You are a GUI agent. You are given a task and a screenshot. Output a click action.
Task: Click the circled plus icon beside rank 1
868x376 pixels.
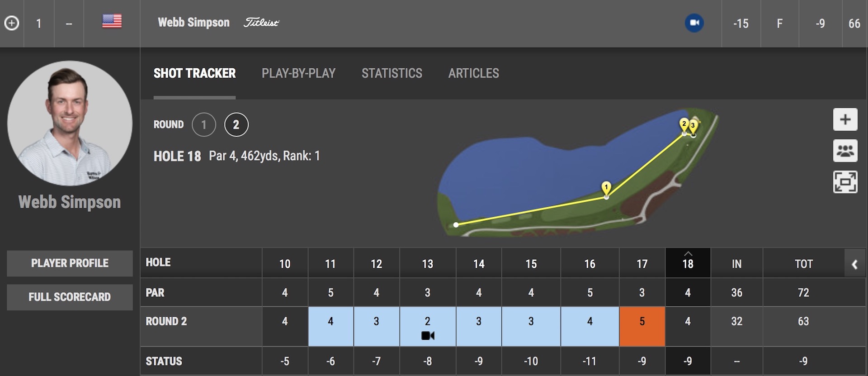(x=12, y=23)
